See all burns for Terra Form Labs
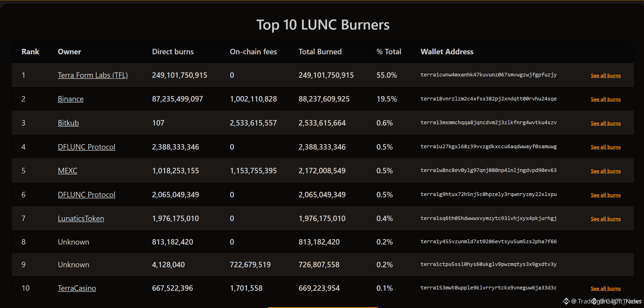The height and width of the screenshot is (308, 644). coord(606,75)
